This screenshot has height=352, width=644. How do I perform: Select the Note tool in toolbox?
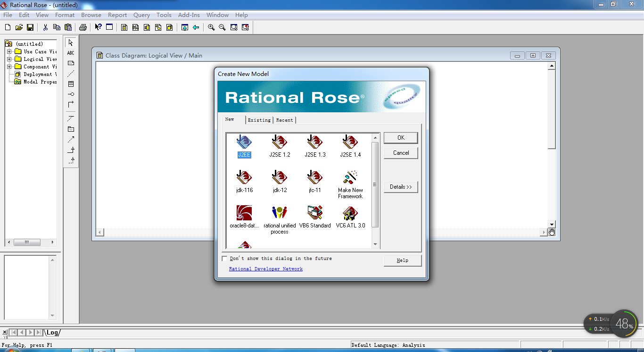[x=71, y=63]
